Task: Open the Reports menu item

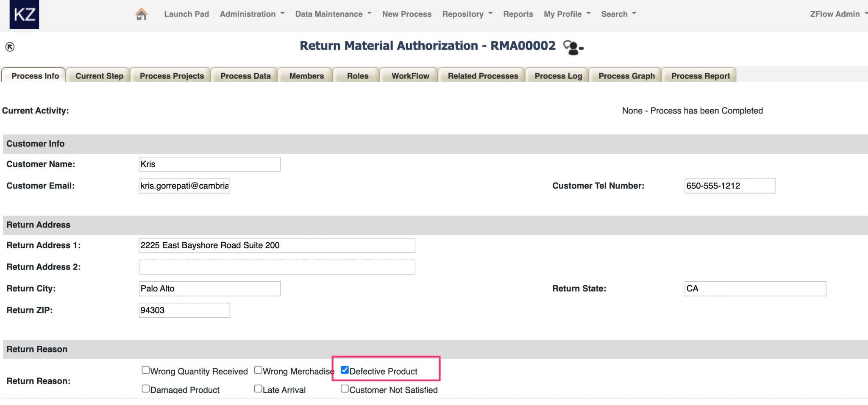Action: tap(517, 14)
